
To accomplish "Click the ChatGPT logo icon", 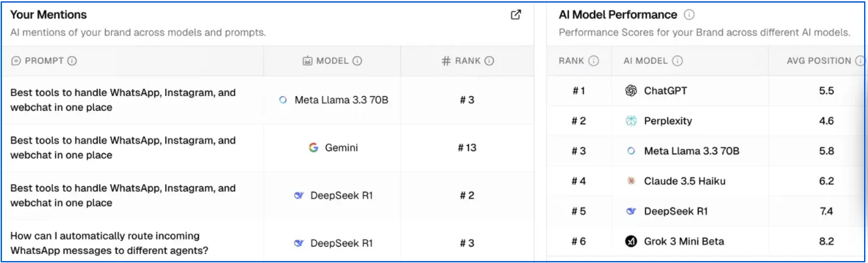I will (x=630, y=91).
